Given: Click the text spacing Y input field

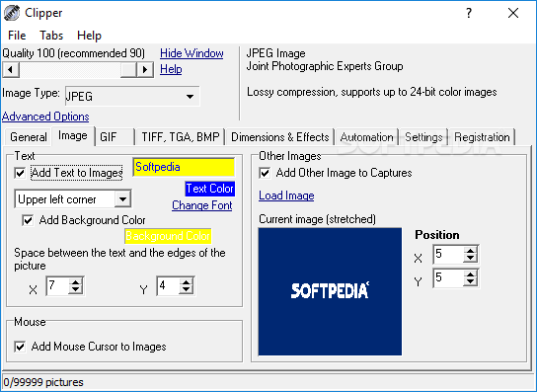Looking at the screenshot, I should pos(169,285).
